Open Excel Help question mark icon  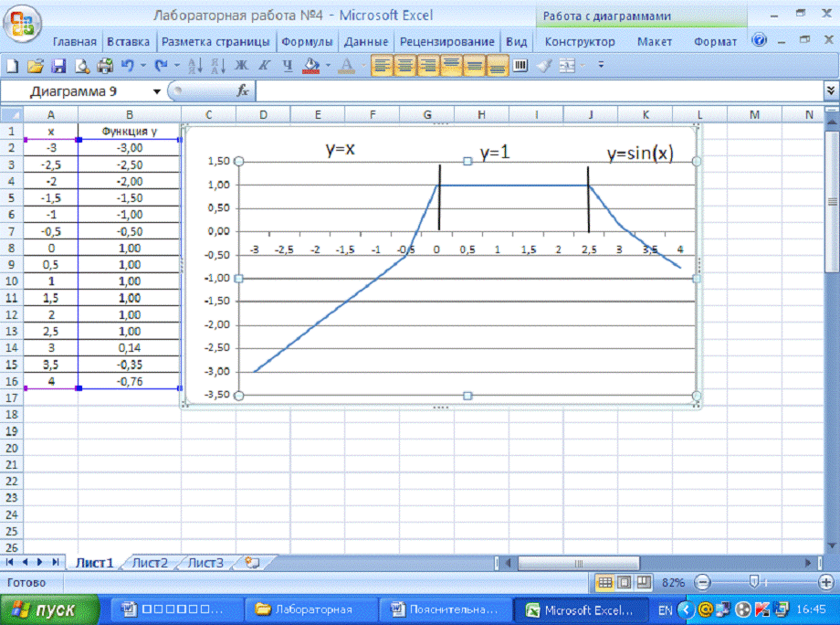(x=759, y=41)
